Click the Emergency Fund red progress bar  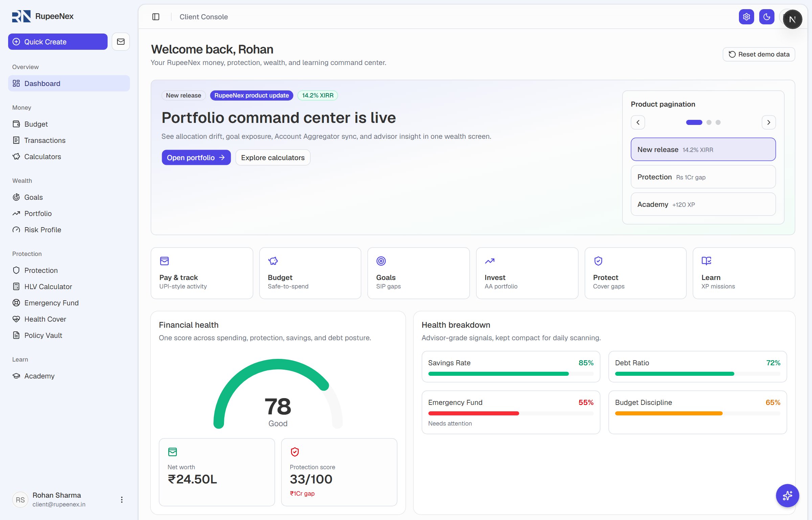(511, 413)
